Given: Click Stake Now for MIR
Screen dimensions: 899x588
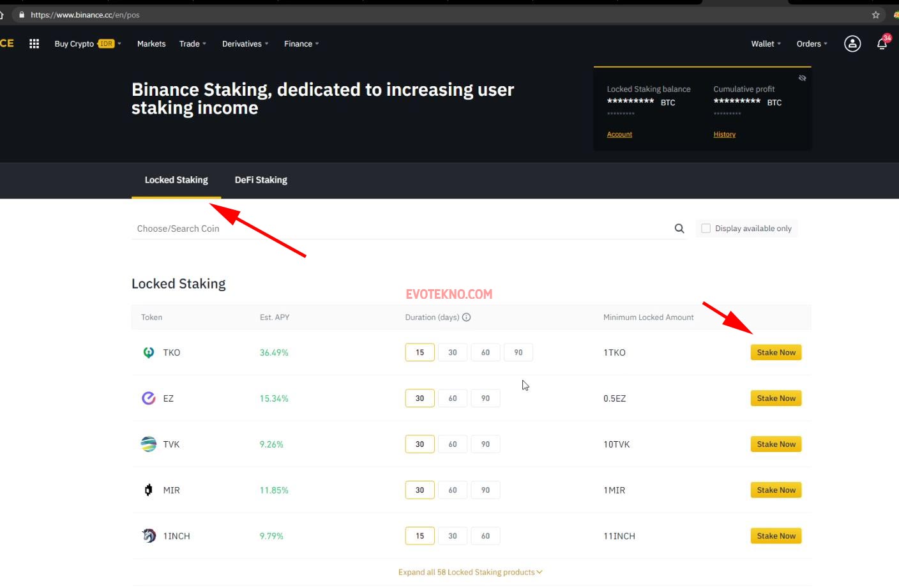Looking at the screenshot, I should point(776,490).
